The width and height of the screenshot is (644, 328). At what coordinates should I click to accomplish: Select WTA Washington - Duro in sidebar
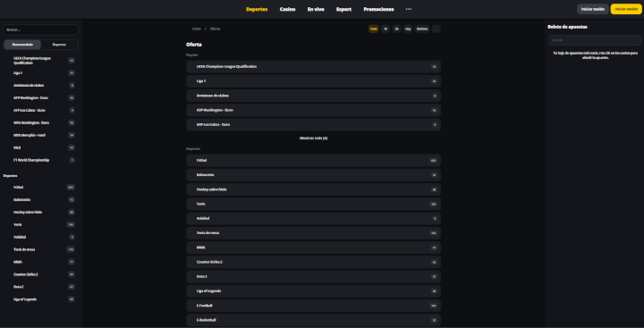40,122
